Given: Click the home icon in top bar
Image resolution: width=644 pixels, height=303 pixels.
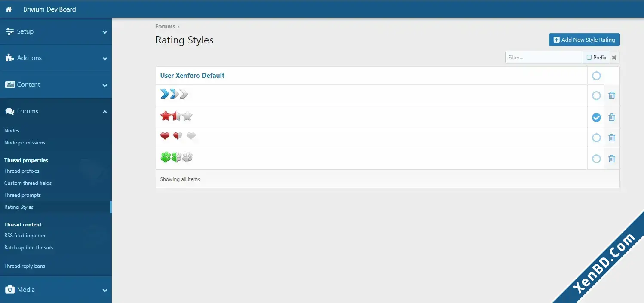Looking at the screenshot, I should [9, 9].
